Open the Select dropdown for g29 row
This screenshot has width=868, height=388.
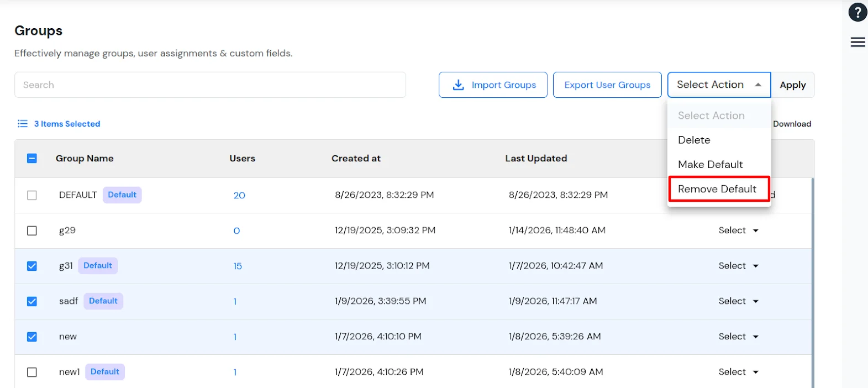click(739, 230)
